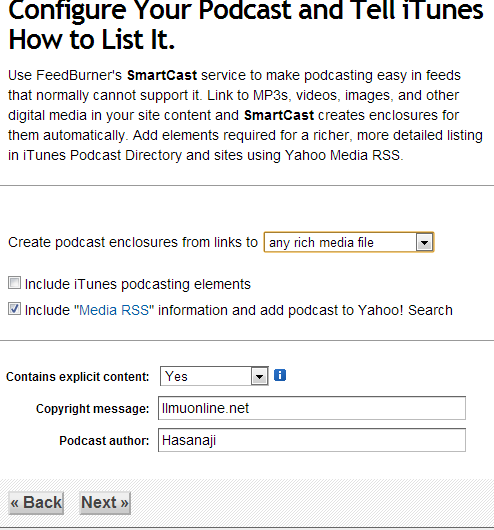Expand the explicit content dropdown arrow

(259, 376)
